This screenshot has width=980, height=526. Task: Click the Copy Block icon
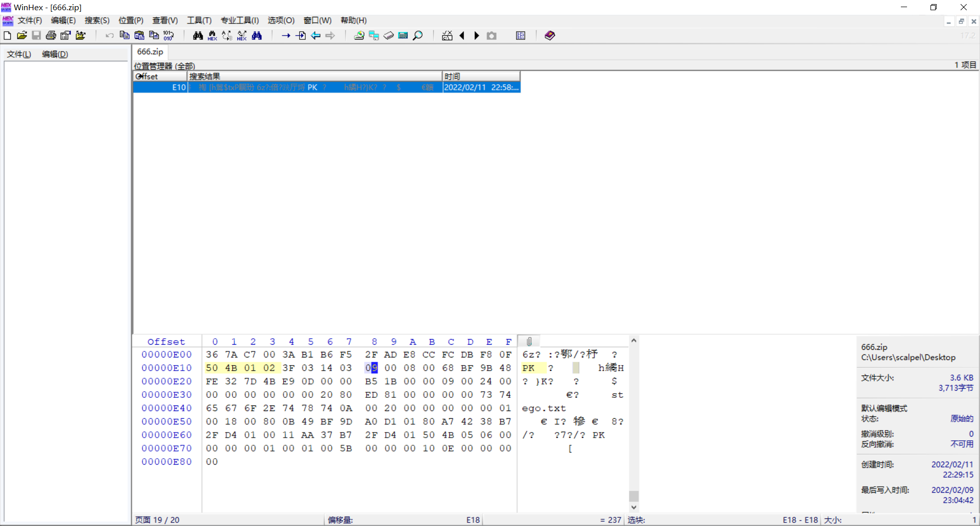click(x=125, y=35)
